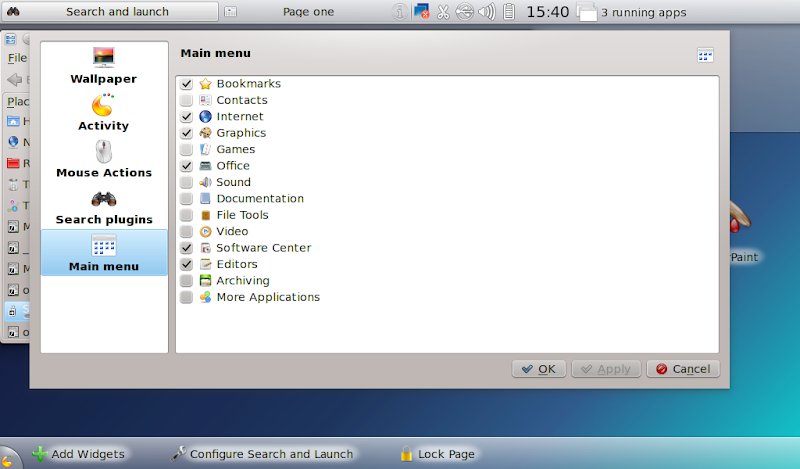This screenshot has height=469, width=800.
Task: Click the Graphics palette icon
Action: click(x=205, y=133)
